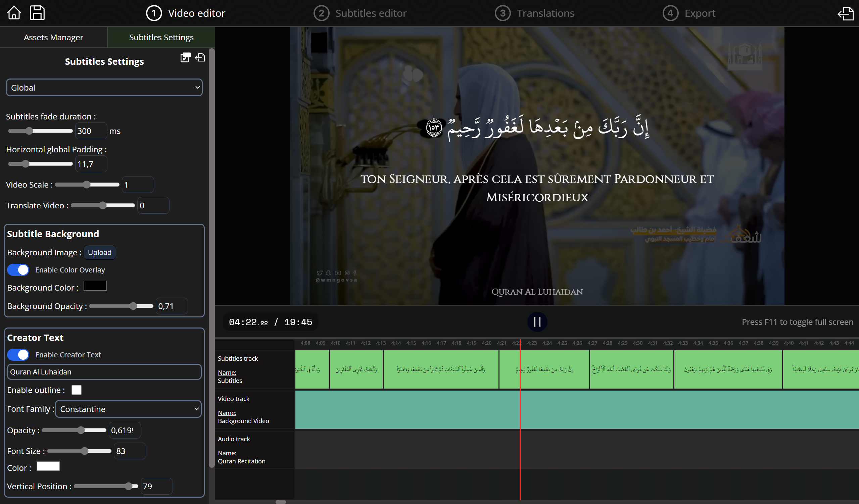Click Name link under Subtitles track
Image resolution: width=859 pixels, height=504 pixels.
click(227, 372)
